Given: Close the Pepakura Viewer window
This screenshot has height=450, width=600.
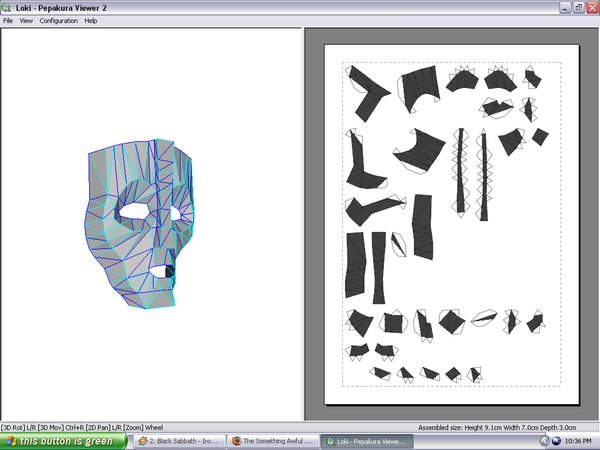Looking at the screenshot, I should (591, 7).
